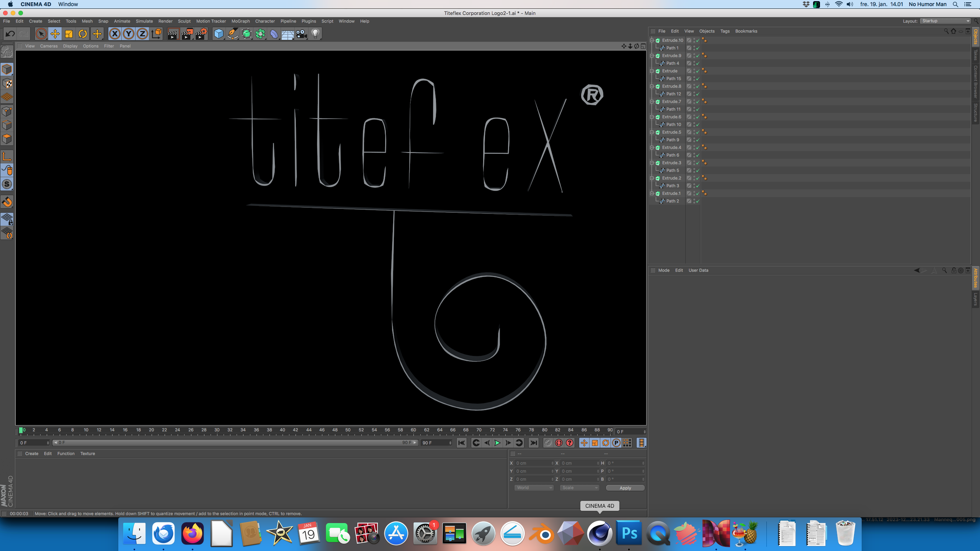980x551 pixels.
Task: Select the Live Selection tool
Action: [x=41, y=34]
